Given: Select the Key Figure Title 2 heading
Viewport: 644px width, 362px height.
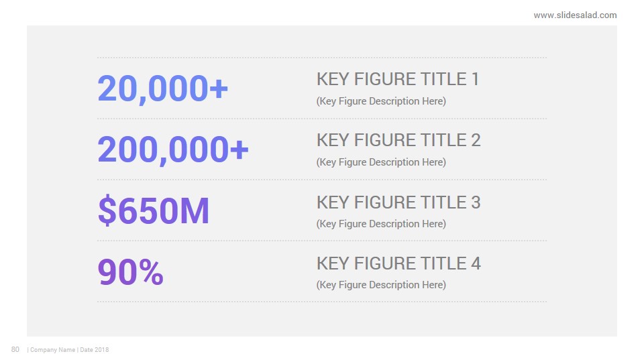Looking at the screenshot, I should click(x=398, y=140).
